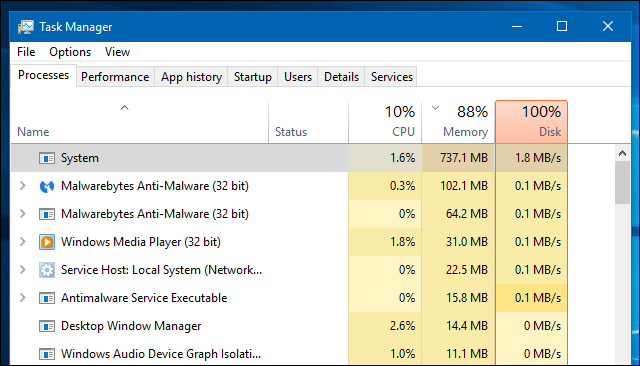The height and width of the screenshot is (366, 640).
Task: Click the Service Host gear icon
Action: point(47,270)
